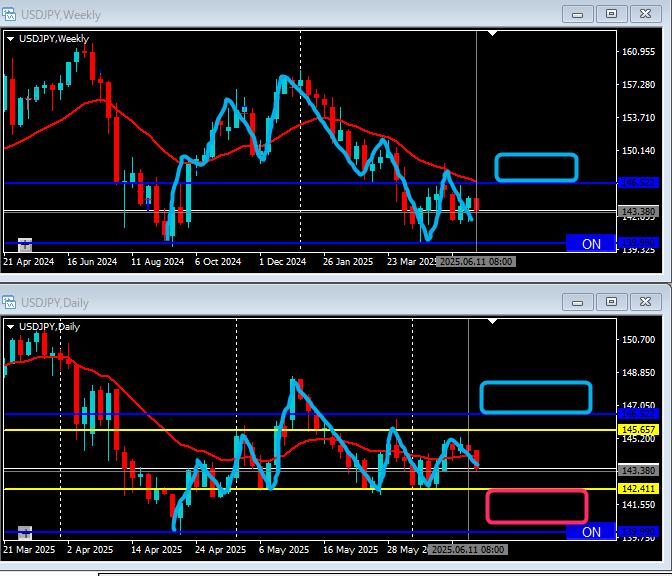Click the 21 Mar 2025 date on Daily time axis
Viewport: 672px width, 576px height.
pyautogui.click(x=29, y=549)
